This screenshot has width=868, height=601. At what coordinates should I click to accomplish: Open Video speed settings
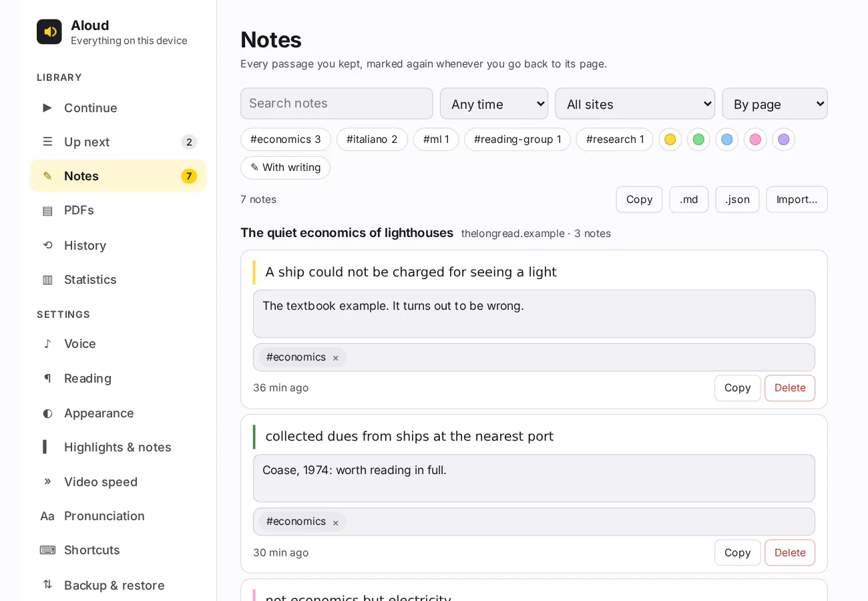[118, 481]
